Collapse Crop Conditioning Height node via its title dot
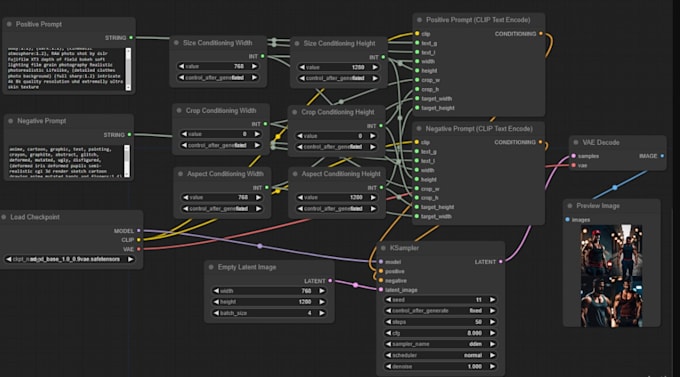The width and height of the screenshot is (680, 377). (294, 112)
